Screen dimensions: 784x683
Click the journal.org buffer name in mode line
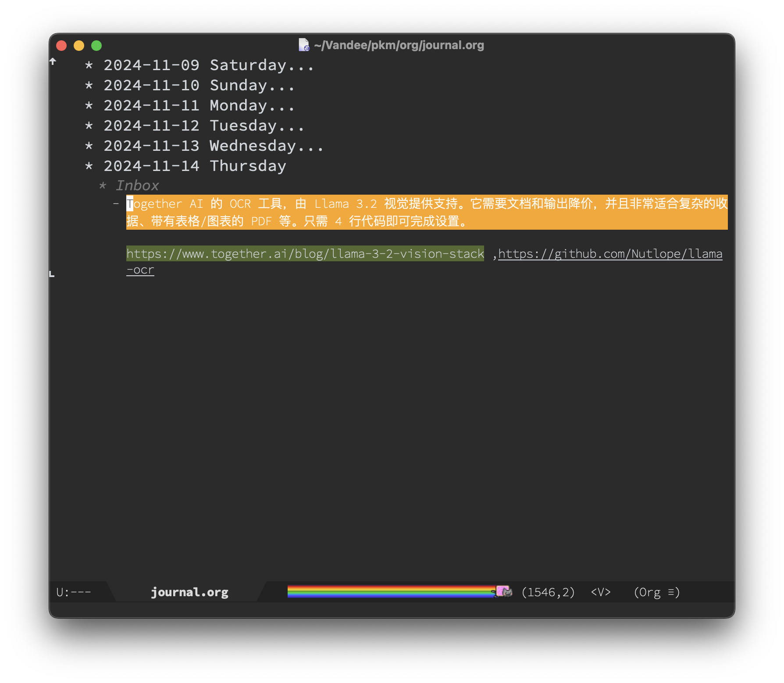pos(189,592)
